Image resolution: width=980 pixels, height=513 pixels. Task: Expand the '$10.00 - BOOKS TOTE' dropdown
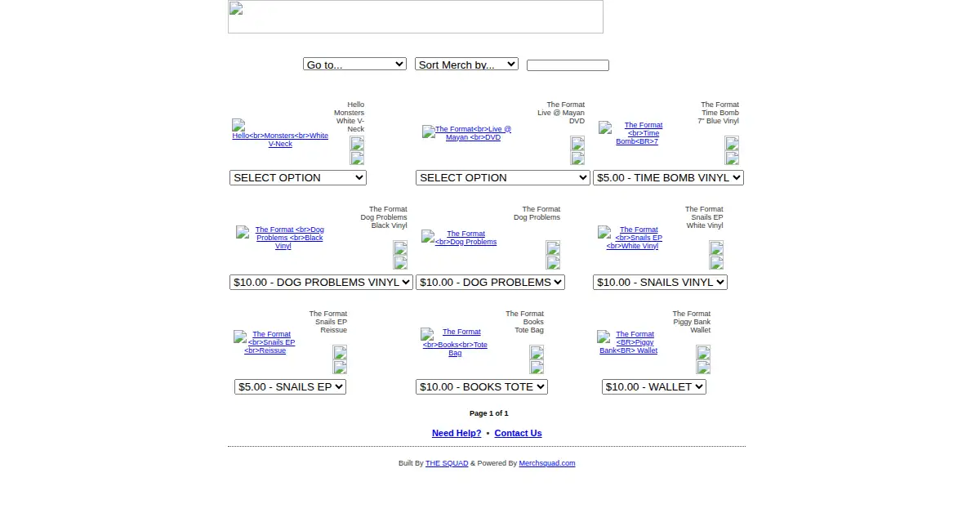[x=482, y=386]
